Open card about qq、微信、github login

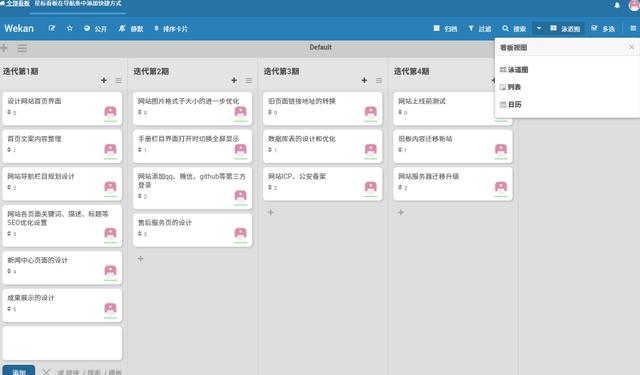point(192,188)
